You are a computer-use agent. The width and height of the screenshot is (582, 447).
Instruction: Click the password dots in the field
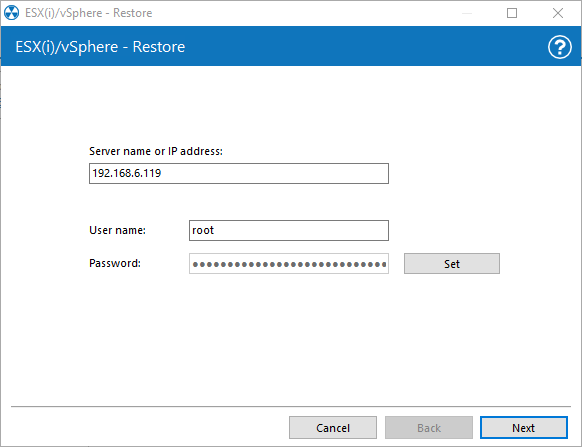click(x=290, y=265)
